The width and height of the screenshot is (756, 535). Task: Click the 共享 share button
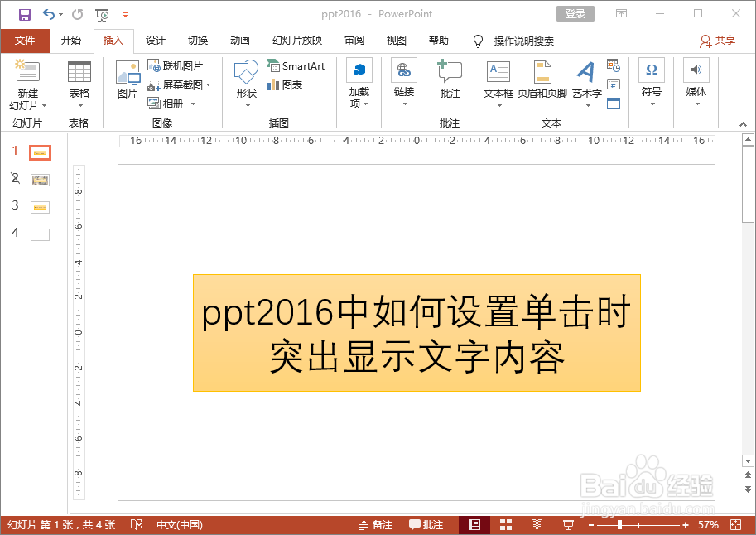coord(717,41)
